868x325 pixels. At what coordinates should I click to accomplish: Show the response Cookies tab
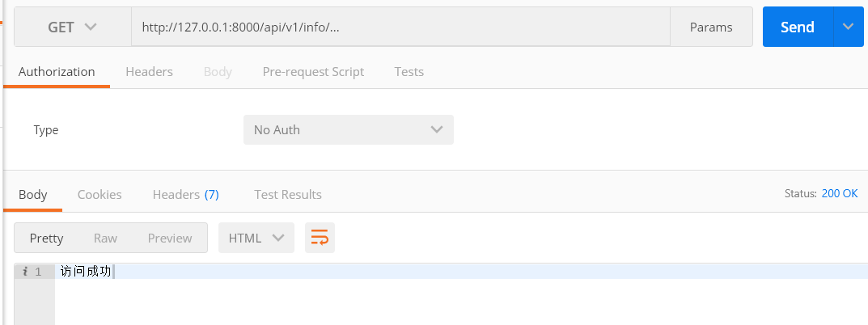100,194
